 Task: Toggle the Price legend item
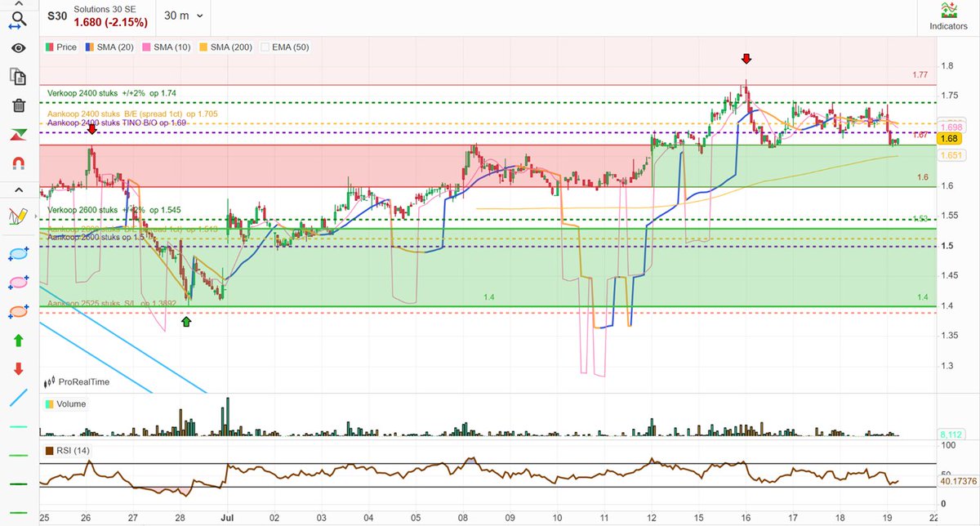(61, 47)
